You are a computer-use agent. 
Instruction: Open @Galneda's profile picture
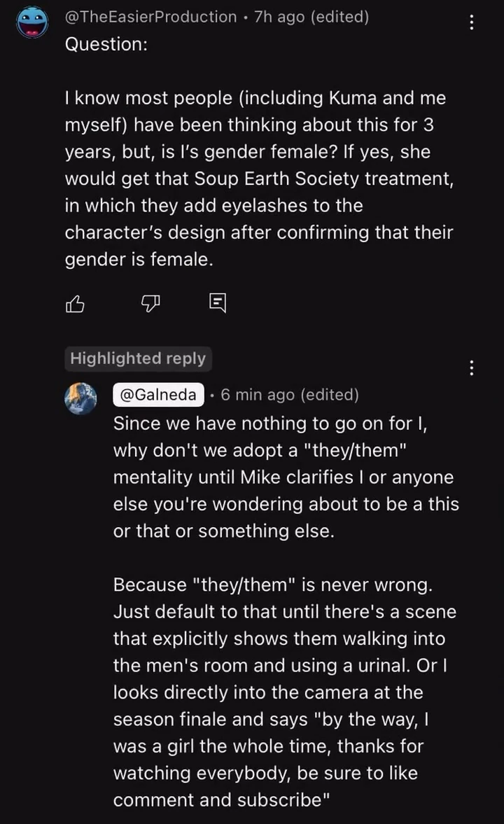80,398
